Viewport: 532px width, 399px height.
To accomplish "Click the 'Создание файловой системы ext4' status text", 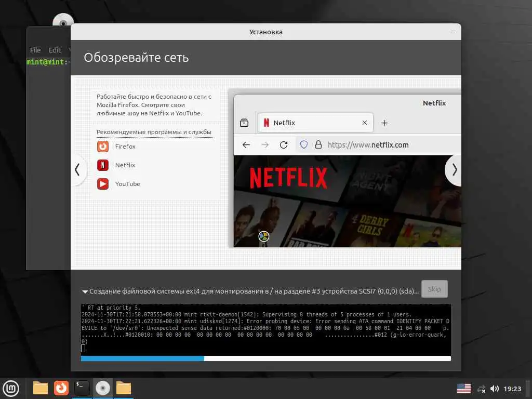I will [254, 291].
